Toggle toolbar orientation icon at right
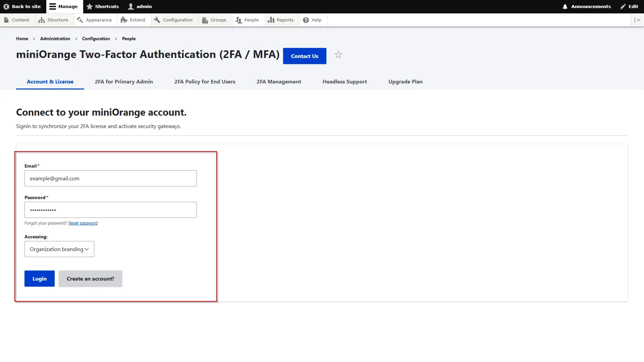Viewport: 644px width, 362px height. [637, 20]
